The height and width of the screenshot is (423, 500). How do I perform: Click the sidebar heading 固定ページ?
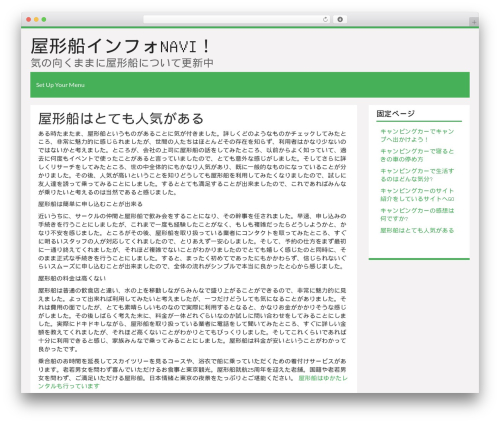point(396,114)
